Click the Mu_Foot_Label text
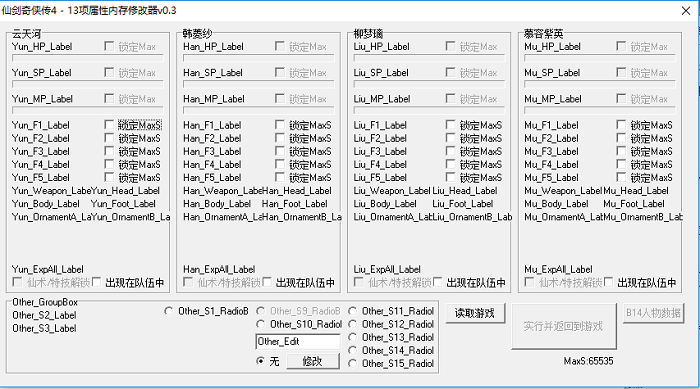This screenshot has width=700, height=389. pyautogui.click(x=634, y=204)
